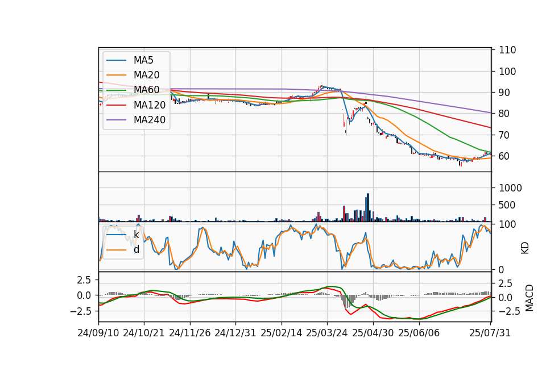Click the 24/10/21 date axis label
Viewport: 546px width, 392px height.
[144, 333]
